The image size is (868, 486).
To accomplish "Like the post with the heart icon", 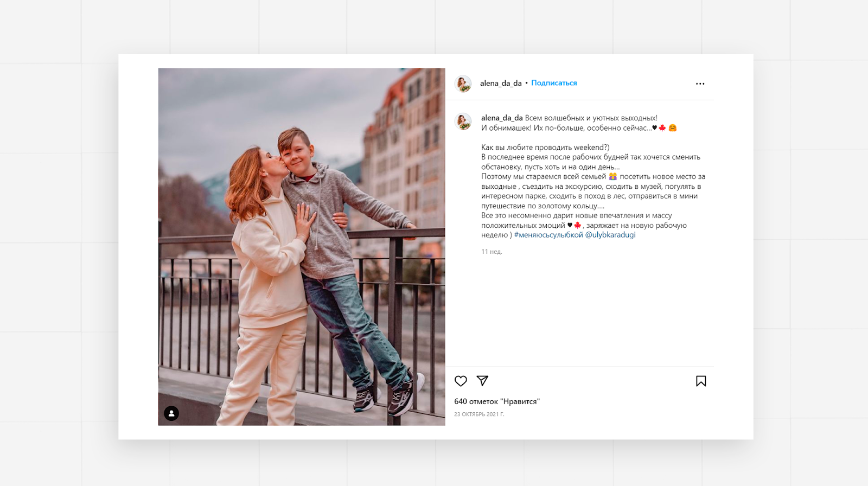I will tap(461, 381).
